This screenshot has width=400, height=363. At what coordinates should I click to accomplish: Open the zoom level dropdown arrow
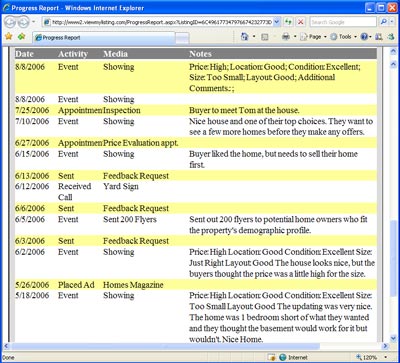point(386,357)
